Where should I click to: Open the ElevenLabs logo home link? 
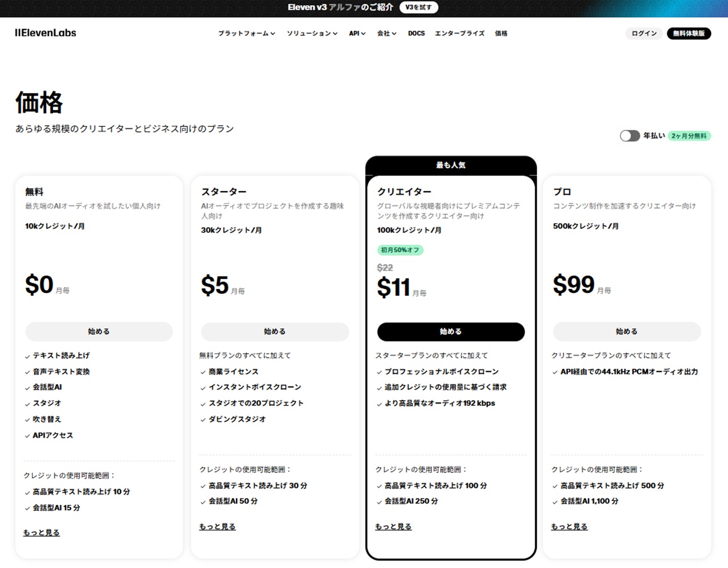pos(45,33)
